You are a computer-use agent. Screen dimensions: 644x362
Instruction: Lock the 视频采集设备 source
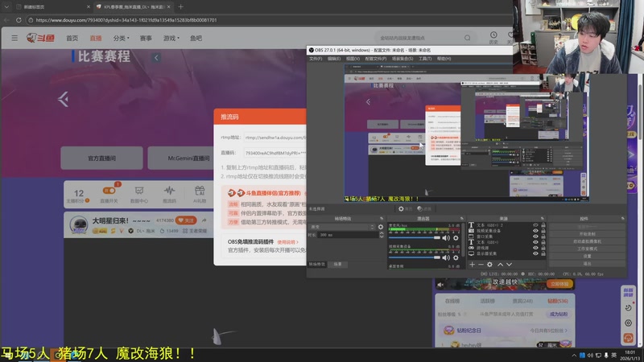[x=543, y=231]
